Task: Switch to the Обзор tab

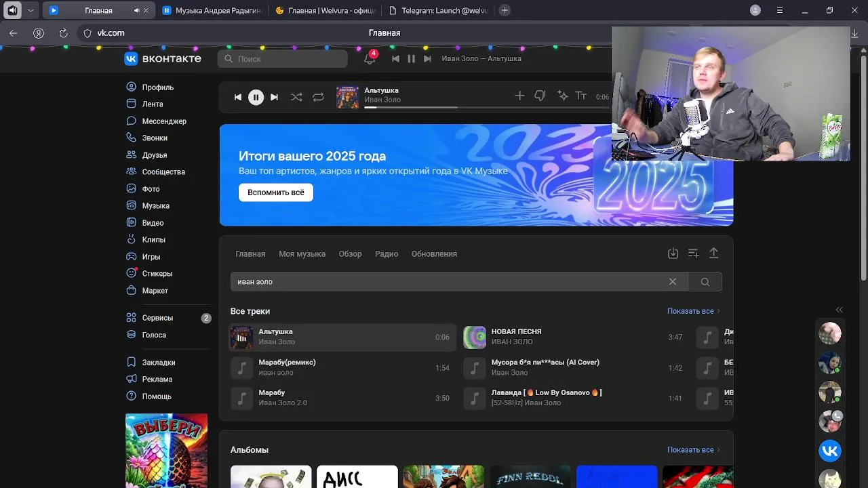Action: [350, 254]
